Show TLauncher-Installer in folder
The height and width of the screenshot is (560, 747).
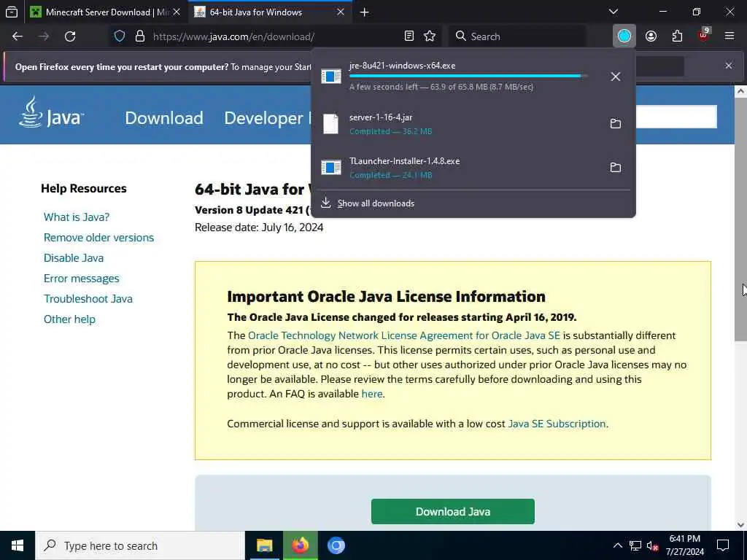tap(616, 168)
